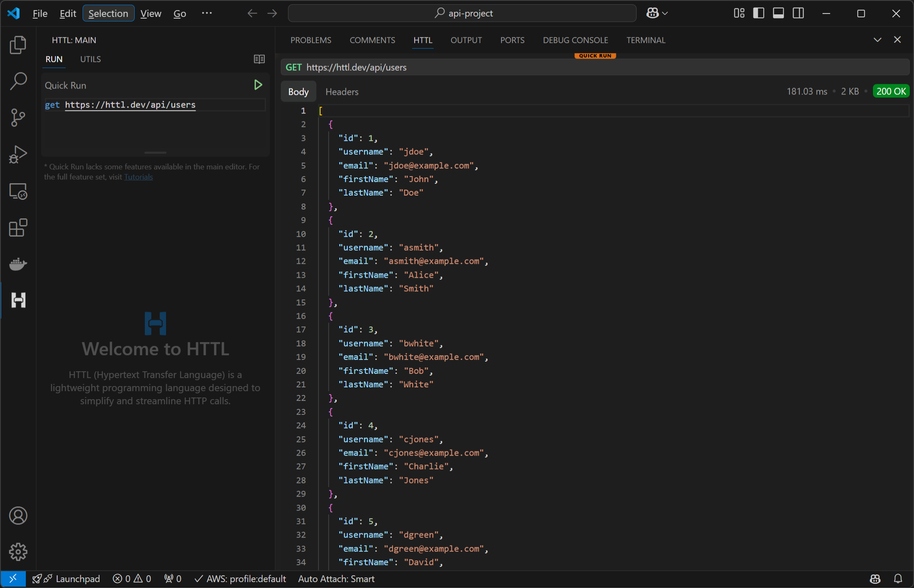Open Run and Debug view icon
This screenshot has height=588, width=914.
tap(18, 155)
